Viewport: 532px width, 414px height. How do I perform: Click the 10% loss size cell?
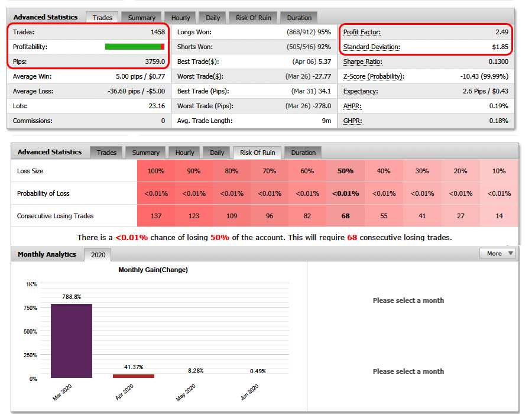(499, 171)
